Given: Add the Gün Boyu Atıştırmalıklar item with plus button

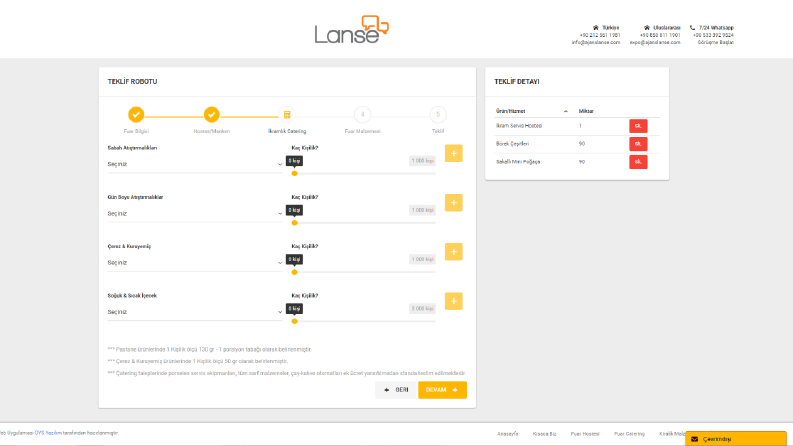Looking at the screenshot, I should coord(454,203).
